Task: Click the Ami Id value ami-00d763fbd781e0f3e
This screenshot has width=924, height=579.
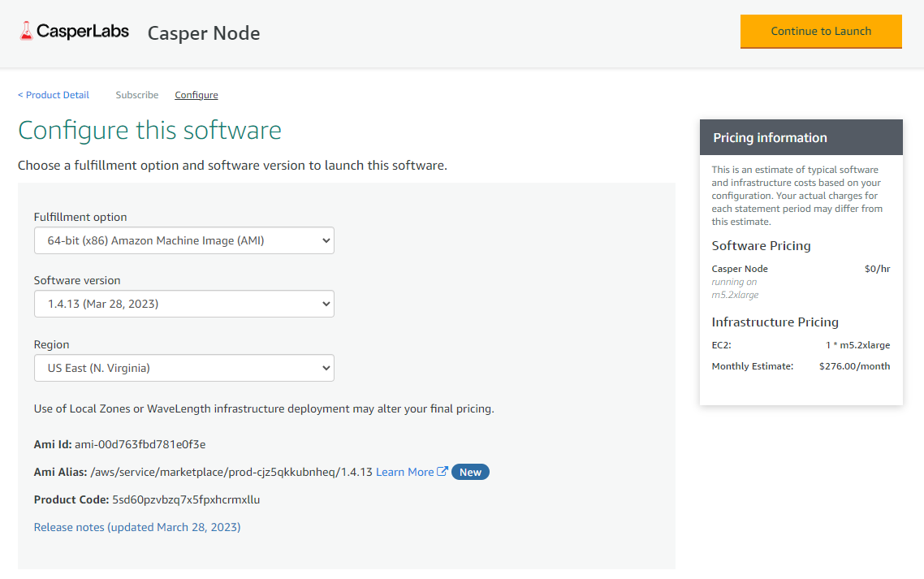Action: (140, 444)
